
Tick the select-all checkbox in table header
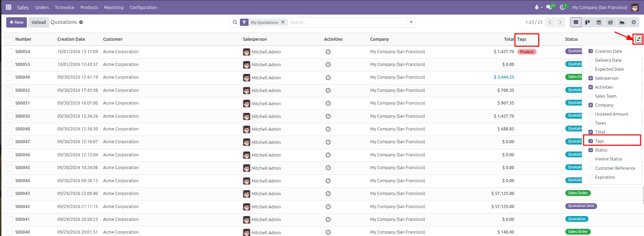[10, 39]
